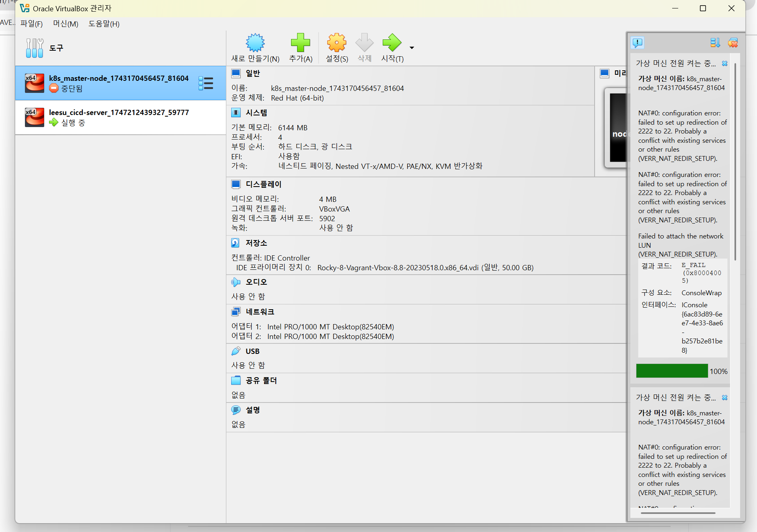Screen dimensions: 757x532
Task: Click the ConsoleWrap component value
Action: click(x=702, y=293)
